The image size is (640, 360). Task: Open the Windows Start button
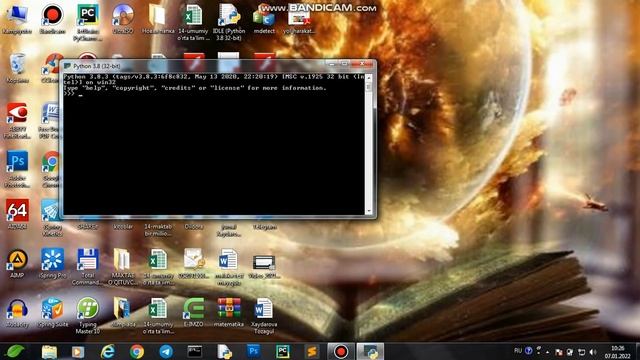(x=16, y=351)
